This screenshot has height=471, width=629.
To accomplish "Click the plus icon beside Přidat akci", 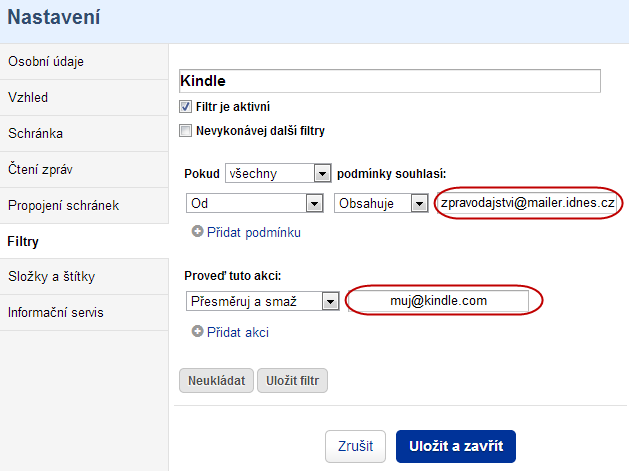I will [x=197, y=331].
